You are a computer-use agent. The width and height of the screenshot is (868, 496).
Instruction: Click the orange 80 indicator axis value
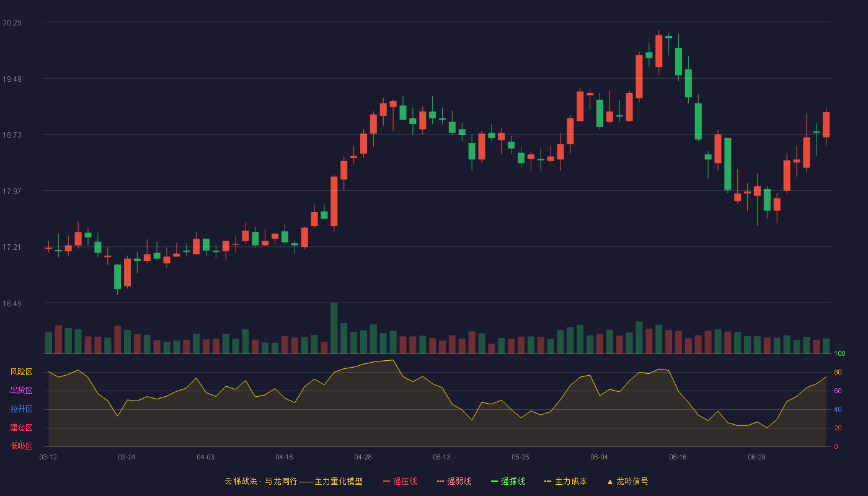[x=838, y=372]
